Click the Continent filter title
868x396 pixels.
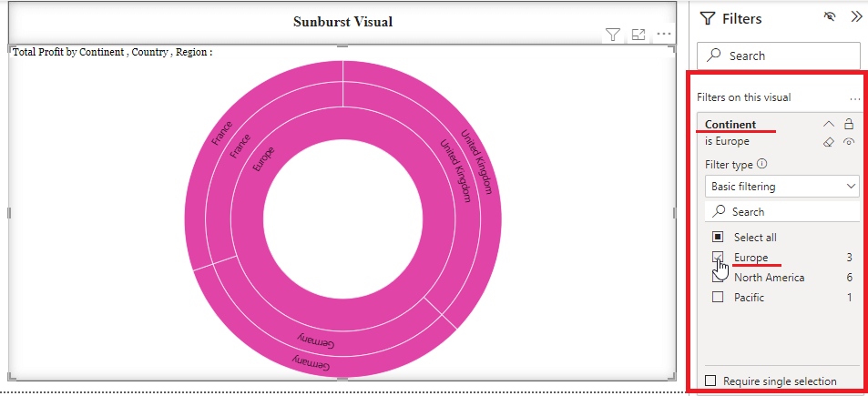point(730,125)
